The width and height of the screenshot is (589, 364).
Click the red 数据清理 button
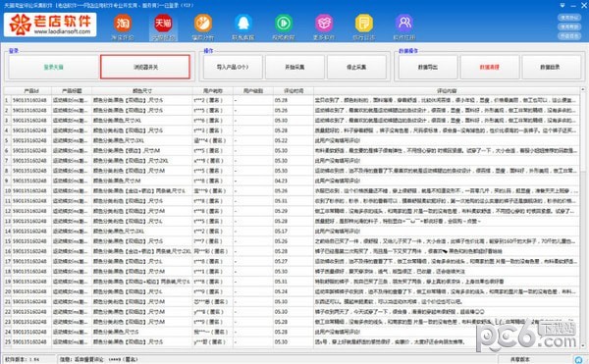click(x=490, y=67)
